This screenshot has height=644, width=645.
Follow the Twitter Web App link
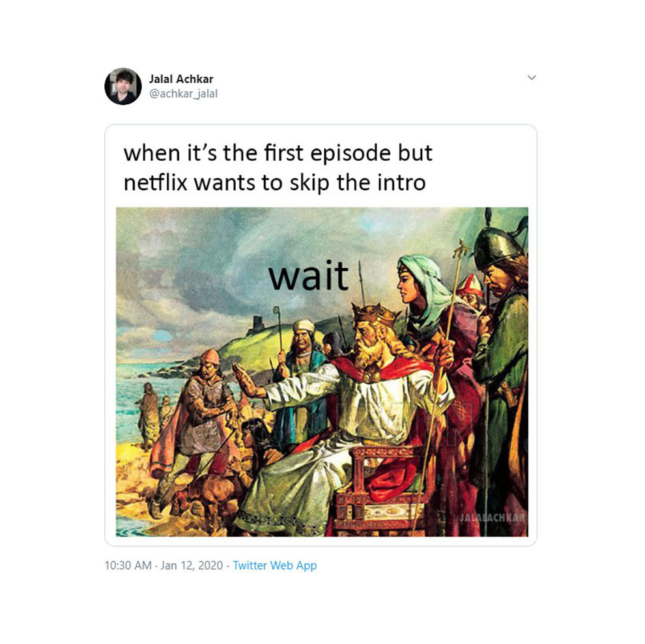(x=275, y=565)
